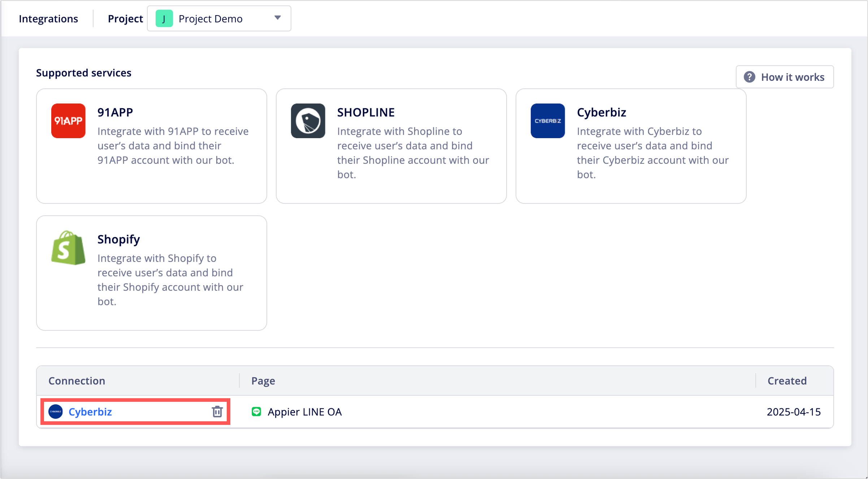
Task: Click the 2025-04-15 created date
Action: point(794,412)
